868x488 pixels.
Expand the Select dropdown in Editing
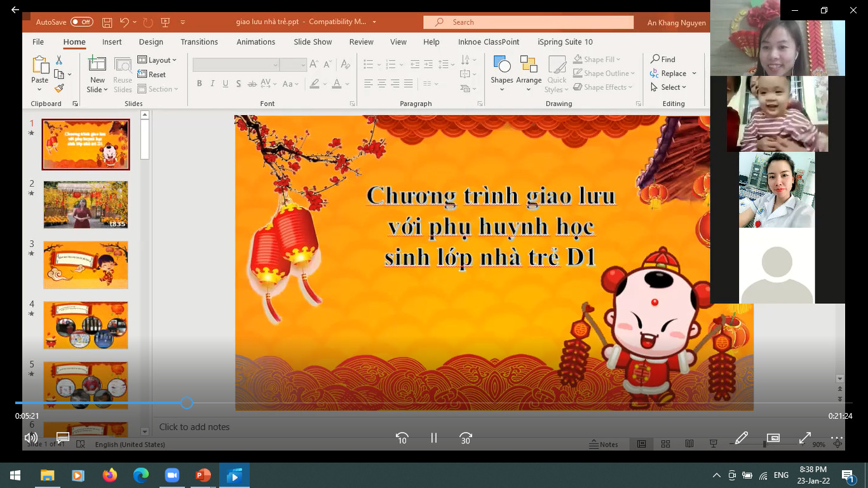pos(668,88)
